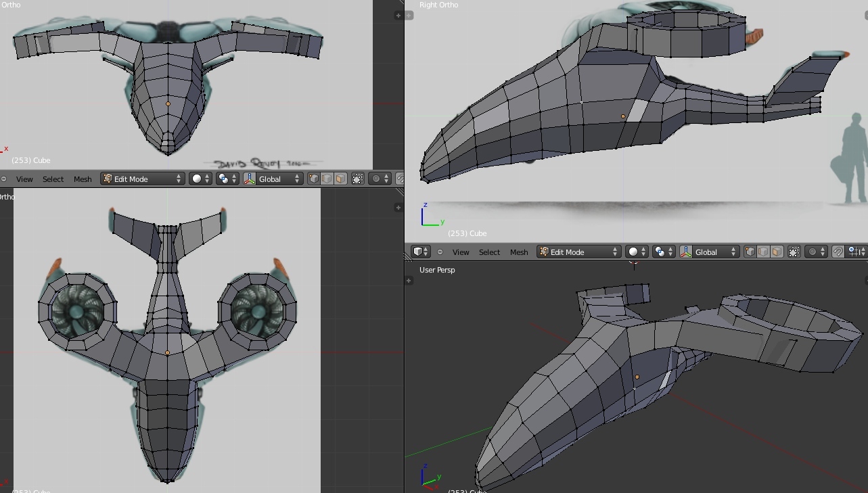Viewport: 868px width, 493px height.
Task: Switch to face select mode in Right Ortho header
Action: click(777, 252)
